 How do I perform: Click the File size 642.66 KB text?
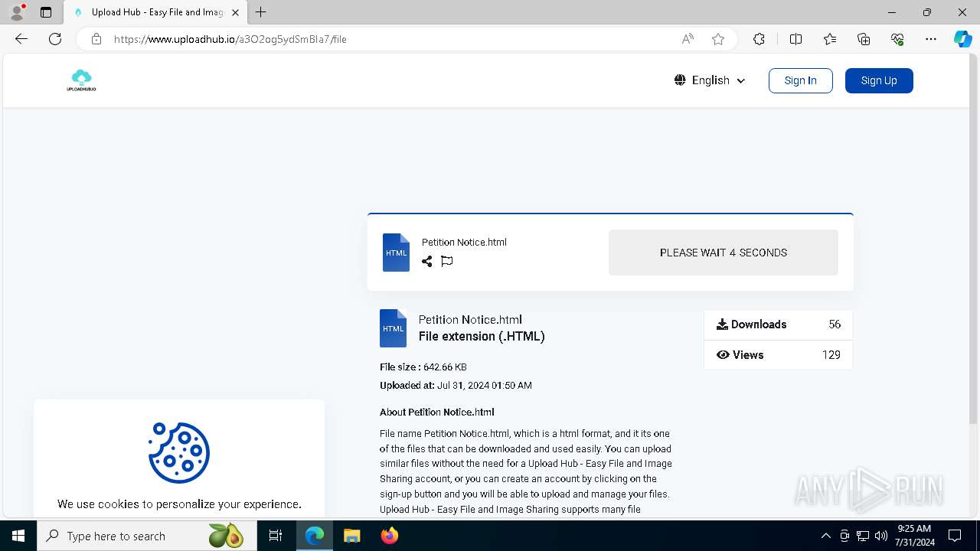[423, 367]
